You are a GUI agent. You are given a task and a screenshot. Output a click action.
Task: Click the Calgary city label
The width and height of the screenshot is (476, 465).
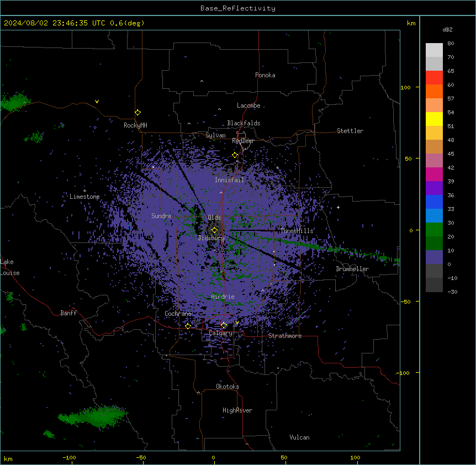tap(221, 333)
